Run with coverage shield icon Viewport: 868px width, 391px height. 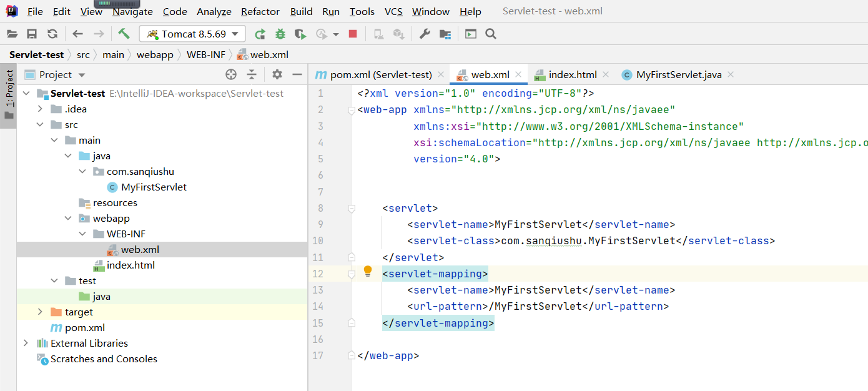point(301,34)
